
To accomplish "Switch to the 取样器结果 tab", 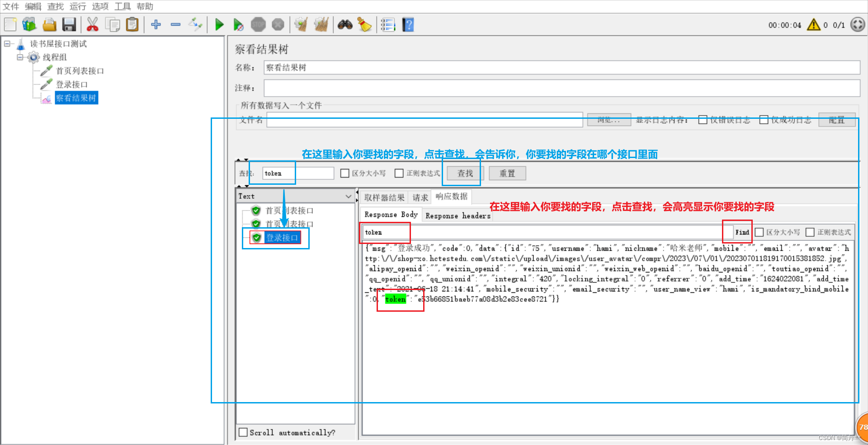I will [x=384, y=197].
